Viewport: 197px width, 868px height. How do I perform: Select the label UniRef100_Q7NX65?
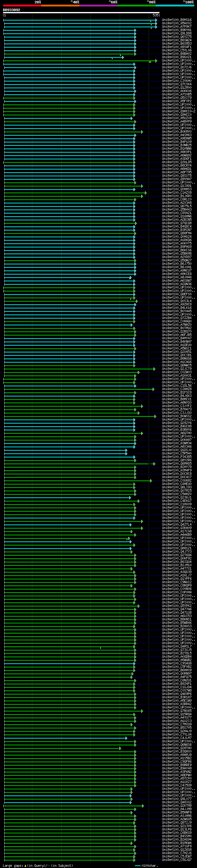click(177, 711)
